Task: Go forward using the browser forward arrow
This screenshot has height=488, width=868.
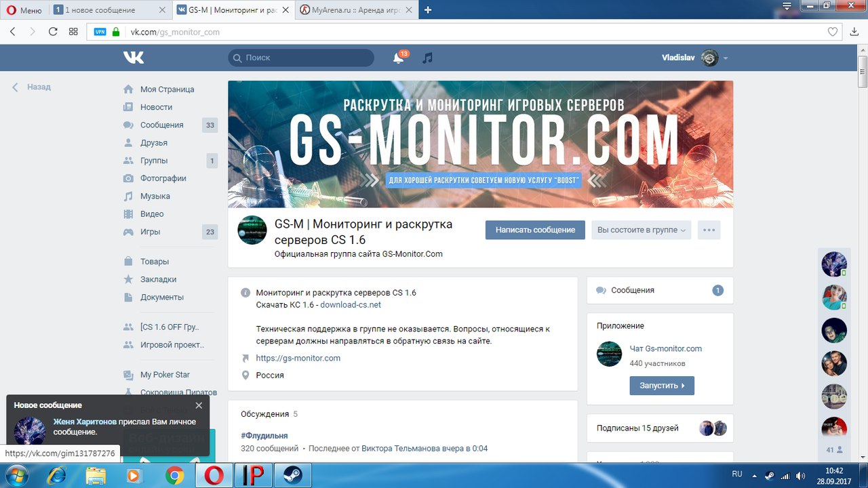Action: [32, 32]
